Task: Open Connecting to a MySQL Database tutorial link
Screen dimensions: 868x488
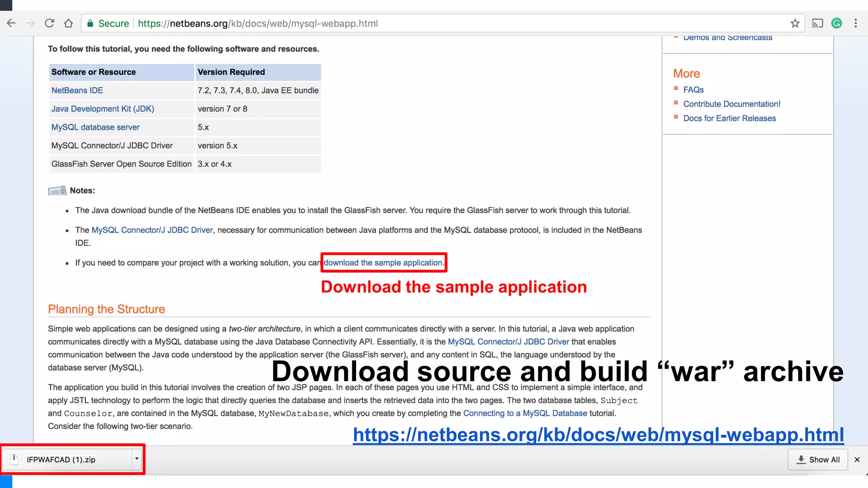Action: tap(525, 413)
